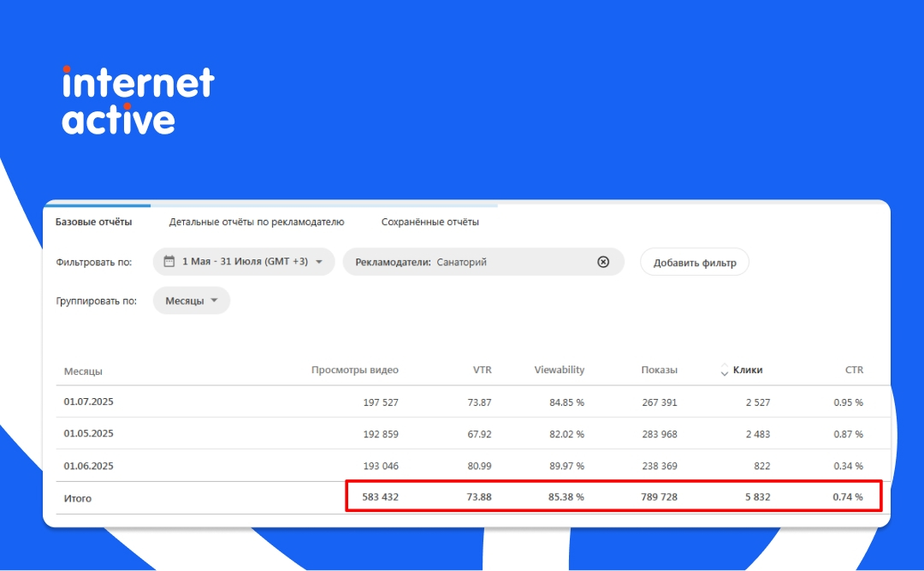Go to Сохранённые отчёты tab
Image resolution: width=924 pixels, height=571 pixels.
pyautogui.click(x=429, y=222)
